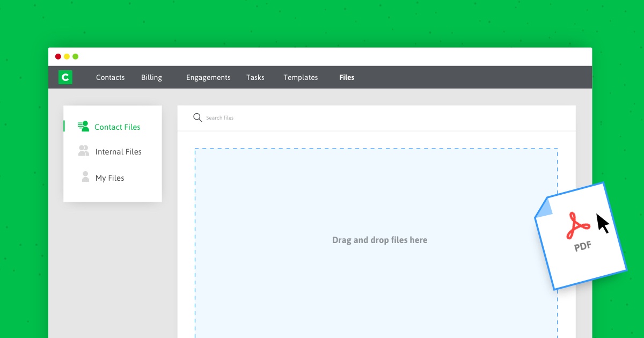Image resolution: width=644 pixels, height=338 pixels.
Task: Click the Contact Files person-list icon
Action: point(83,127)
